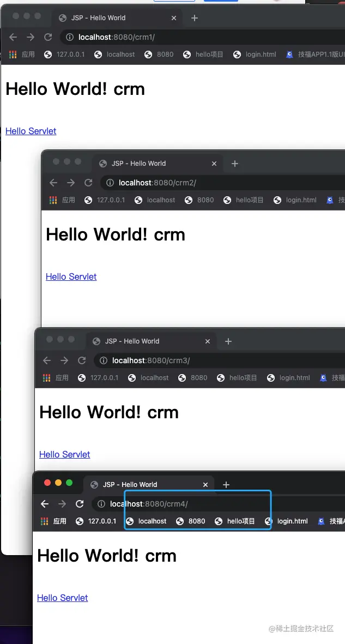Image resolution: width=345 pixels, height=644 pixels.
Task: Open 8080 bookmark in crm4 window
Action: click(x=191, y=521)
